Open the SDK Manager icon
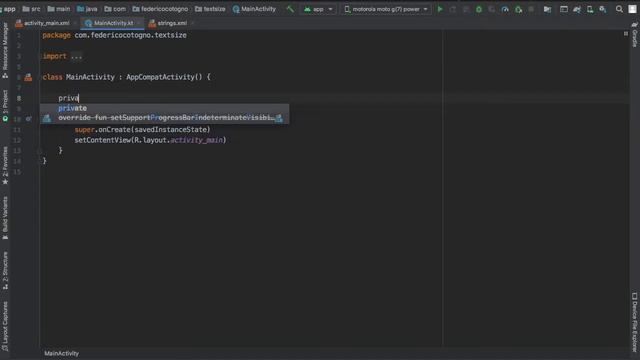The height and width of the screenshot is (360, 640). (603, 9)
